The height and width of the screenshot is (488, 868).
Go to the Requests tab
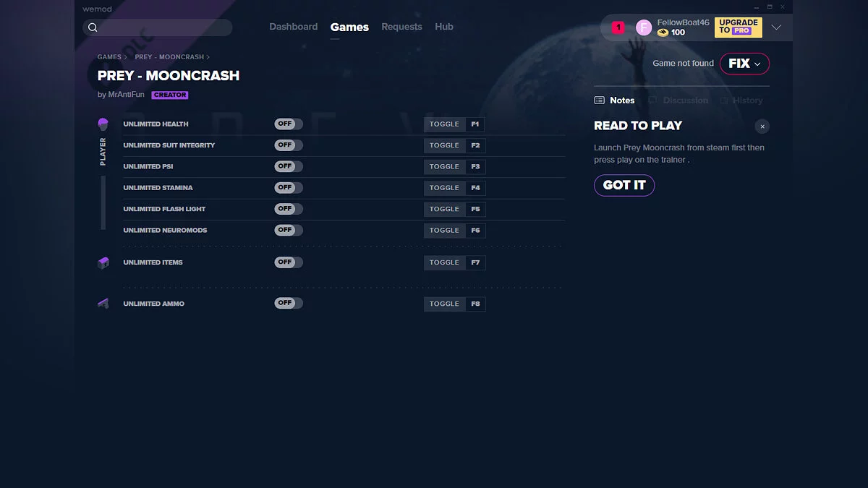401,27
